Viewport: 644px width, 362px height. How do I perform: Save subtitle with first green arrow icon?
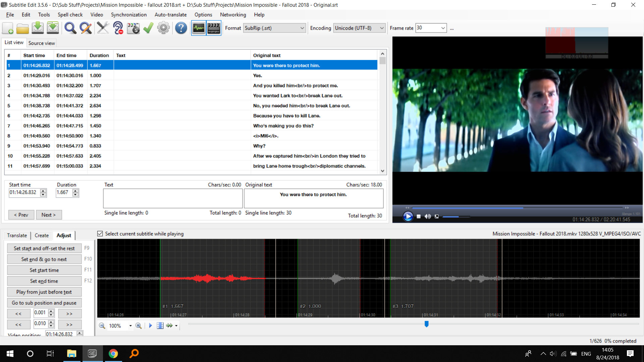(38, 28)
